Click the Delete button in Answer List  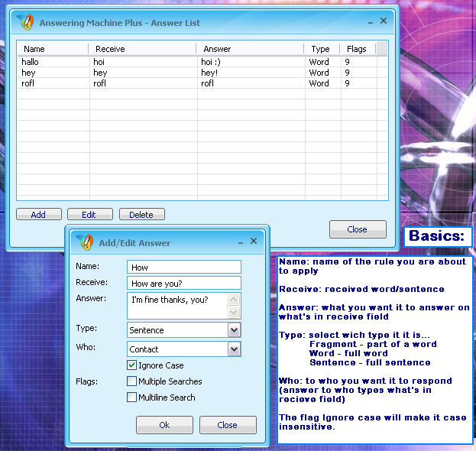point(142,214)
